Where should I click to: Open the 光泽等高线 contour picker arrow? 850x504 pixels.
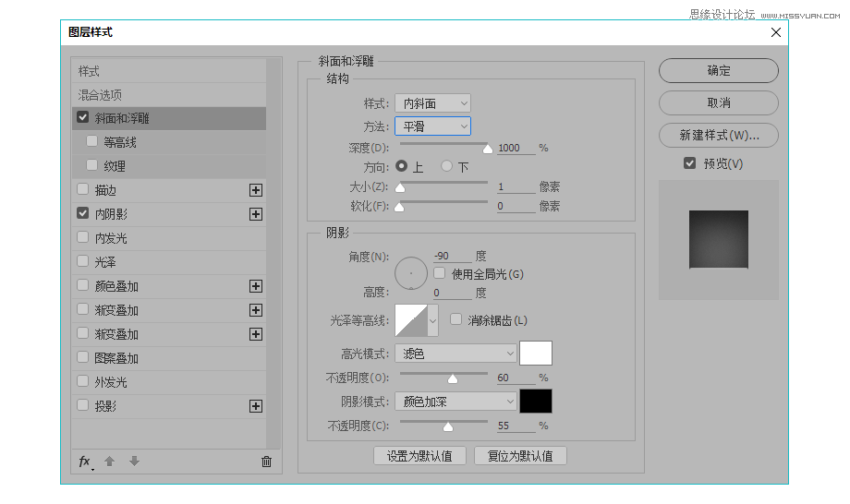(432, 320)
